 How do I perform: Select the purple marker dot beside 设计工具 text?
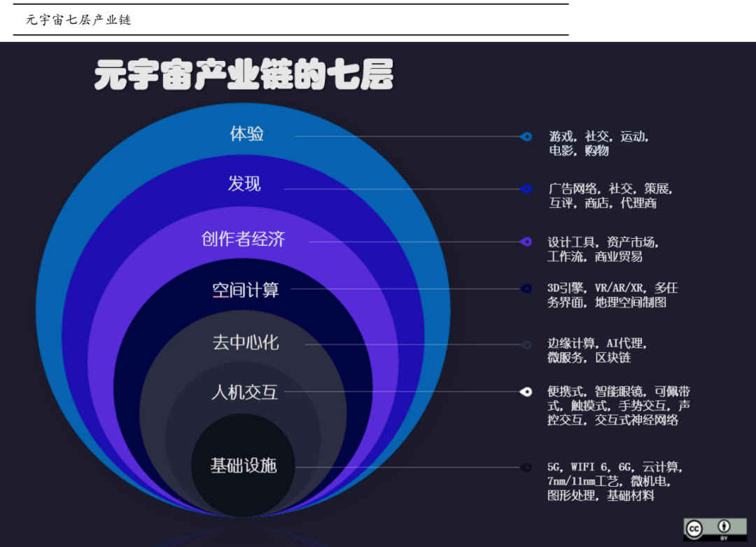[526, 242]
